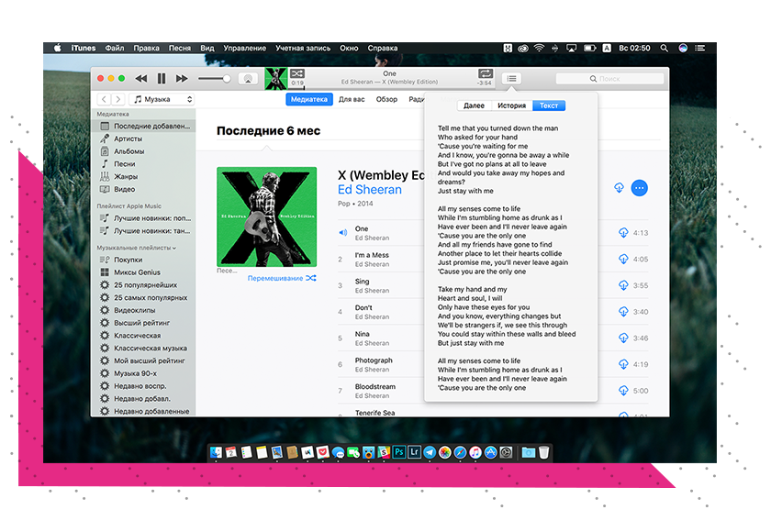The height and width of the screenshot is (532, 771).
Task: Open the Высший рейтинг smart playlist
Action: [145, 323]
